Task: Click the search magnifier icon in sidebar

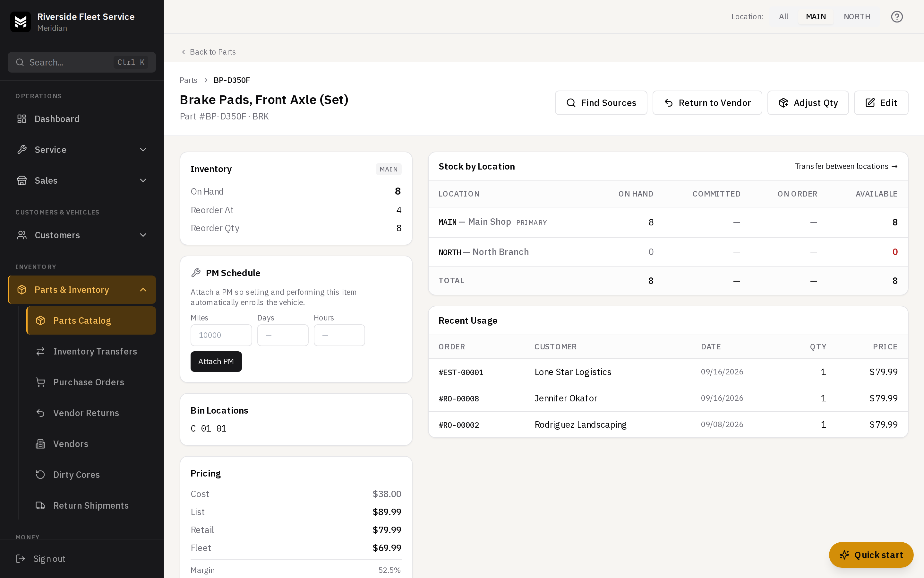Action: click(x=20, y=62)
